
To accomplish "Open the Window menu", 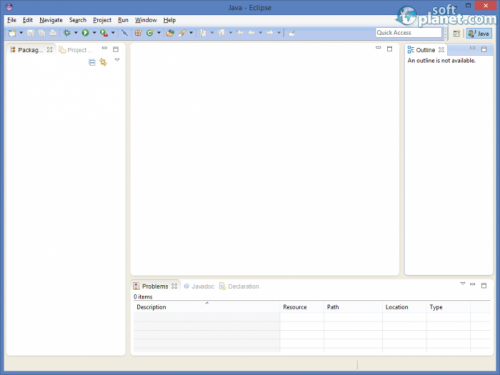I will 146,20.
